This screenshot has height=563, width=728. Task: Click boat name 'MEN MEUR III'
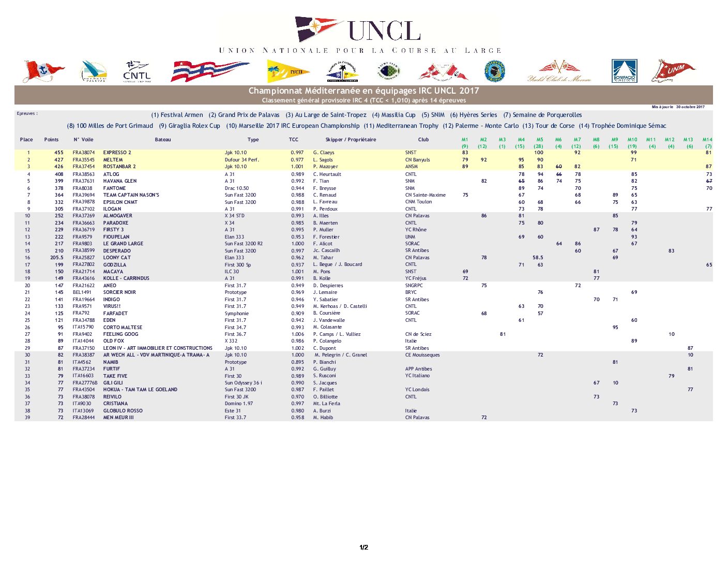[118, 418]
